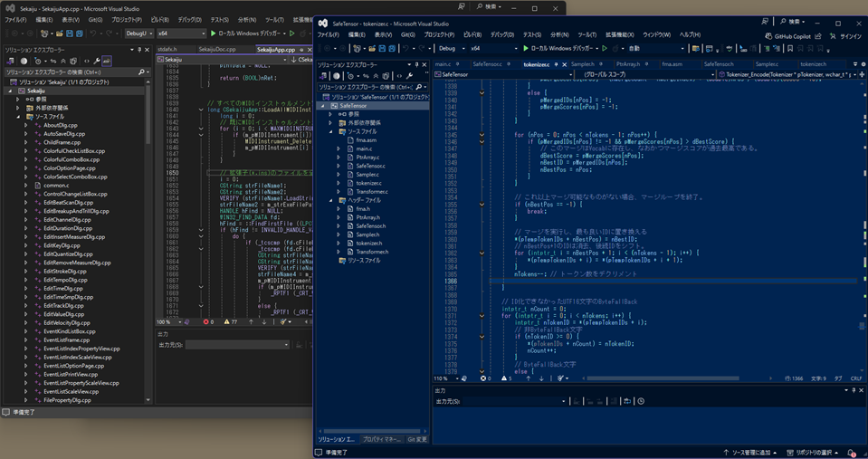Open Tokenizer_Encode function dropdown

click(x=786, y=74)
